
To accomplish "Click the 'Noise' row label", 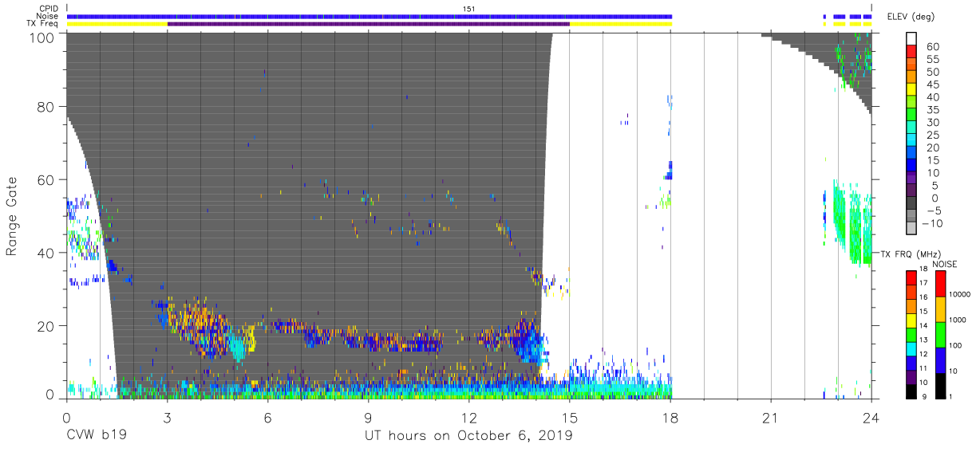I will click(x=49, y=16).
